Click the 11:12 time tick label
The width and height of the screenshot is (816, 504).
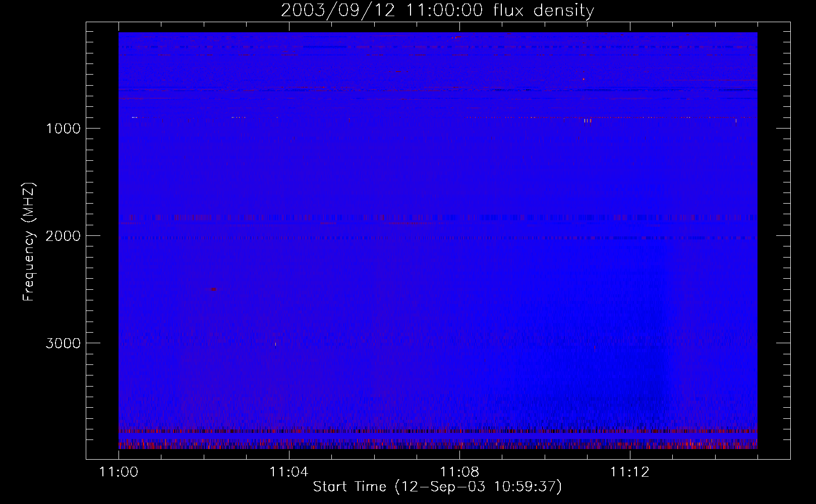click(x=630, y=472)
